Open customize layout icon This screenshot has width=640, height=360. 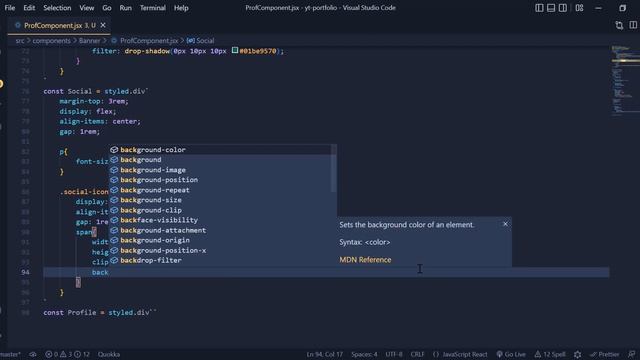(x=579, y=8)
